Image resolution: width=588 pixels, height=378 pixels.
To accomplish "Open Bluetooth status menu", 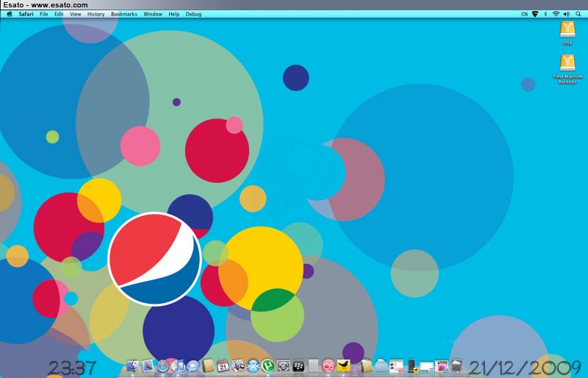I will (x=545, y=14).
